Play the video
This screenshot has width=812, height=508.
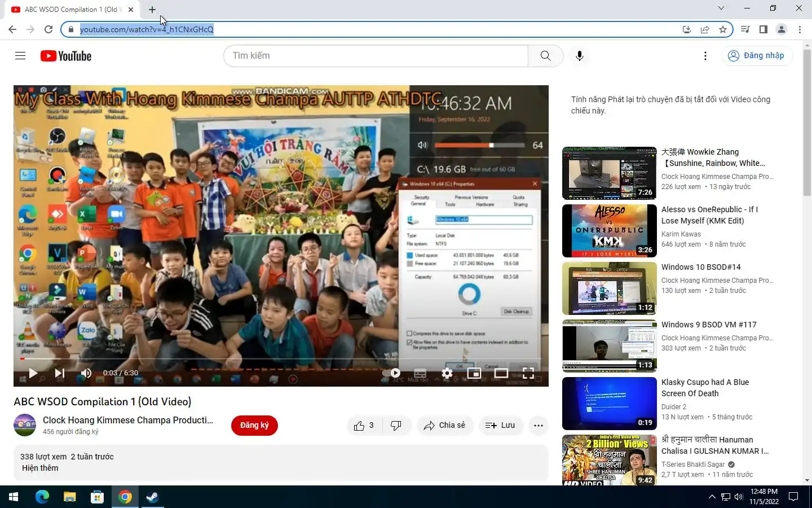click(x=33, y=373)
